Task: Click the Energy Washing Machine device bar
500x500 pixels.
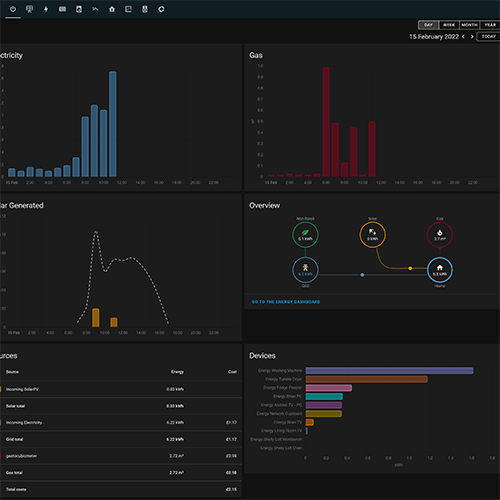Action: pos(389,371)
